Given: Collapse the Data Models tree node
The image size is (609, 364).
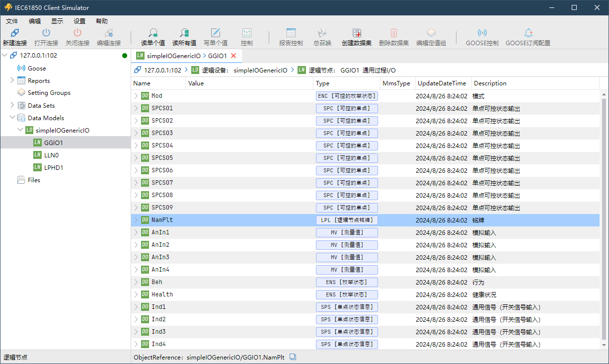Looking at the screenshot, I should [x=12, y=118].
